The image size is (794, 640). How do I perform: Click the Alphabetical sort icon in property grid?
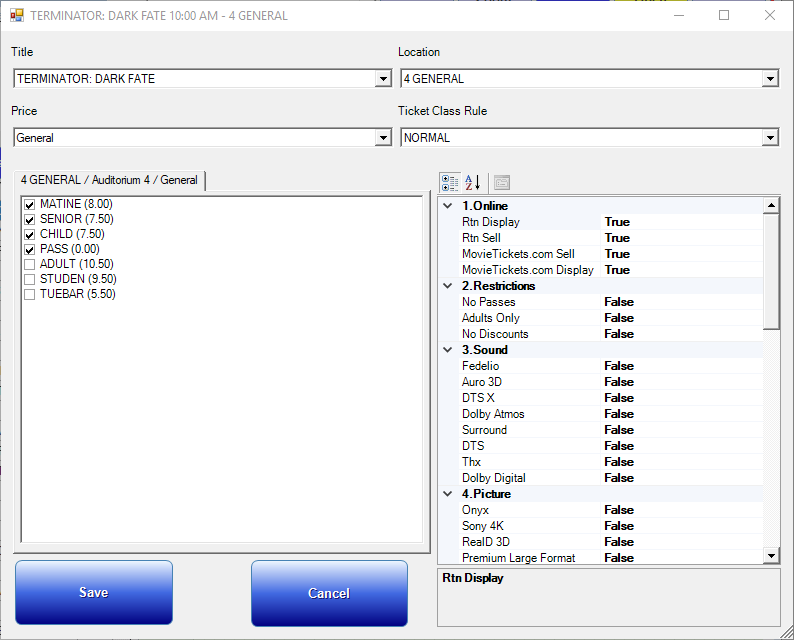(472, 183)
